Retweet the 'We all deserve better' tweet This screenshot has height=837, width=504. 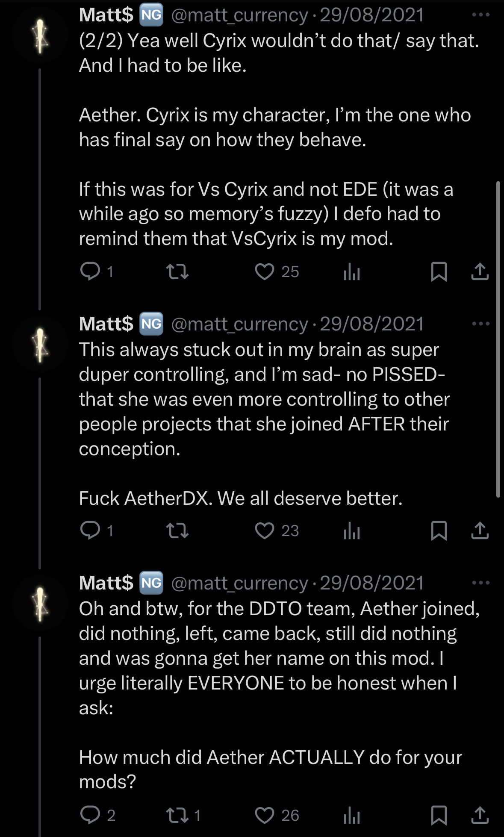tap(177, 530)
